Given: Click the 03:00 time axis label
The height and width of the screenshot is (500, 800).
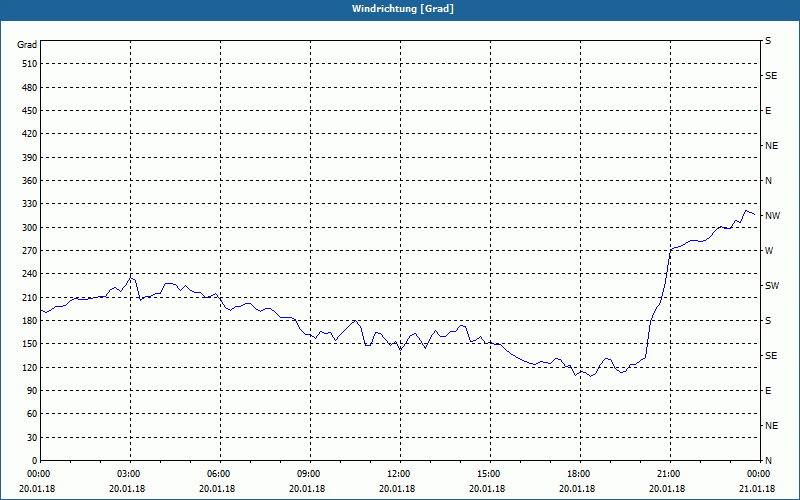Looking at the screenshot, I should [128, 474].
